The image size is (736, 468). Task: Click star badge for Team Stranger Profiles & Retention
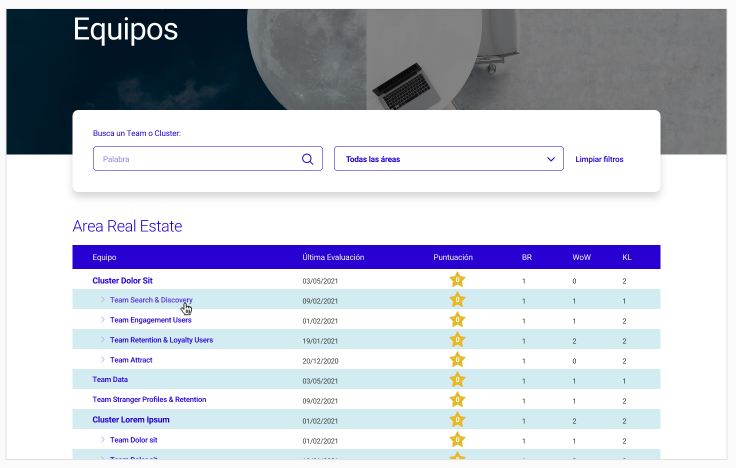[x=457, y=400]
